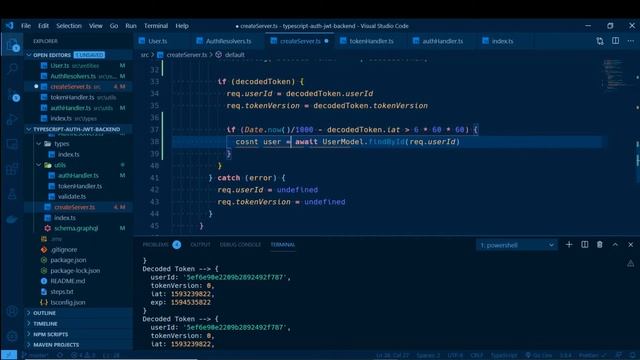Open editor More Actions ellipsis

coord(631,41)
